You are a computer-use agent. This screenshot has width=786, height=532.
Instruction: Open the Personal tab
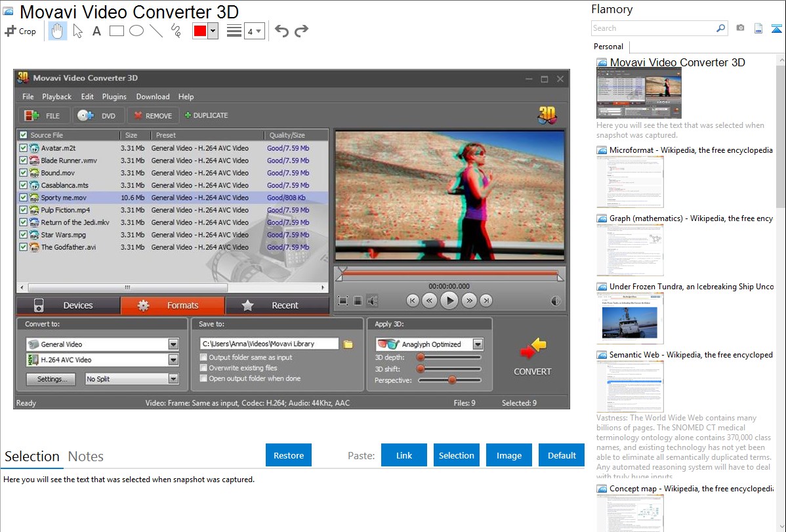click(608, 47)
